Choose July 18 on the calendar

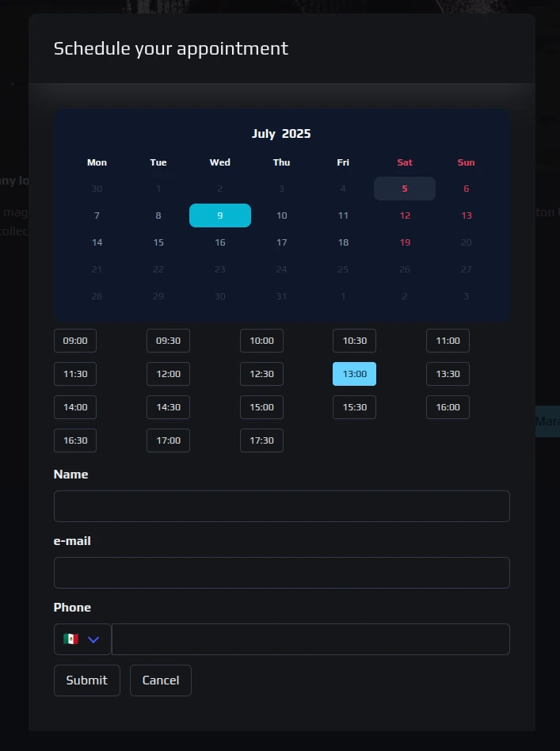click(x=343, y=242)
